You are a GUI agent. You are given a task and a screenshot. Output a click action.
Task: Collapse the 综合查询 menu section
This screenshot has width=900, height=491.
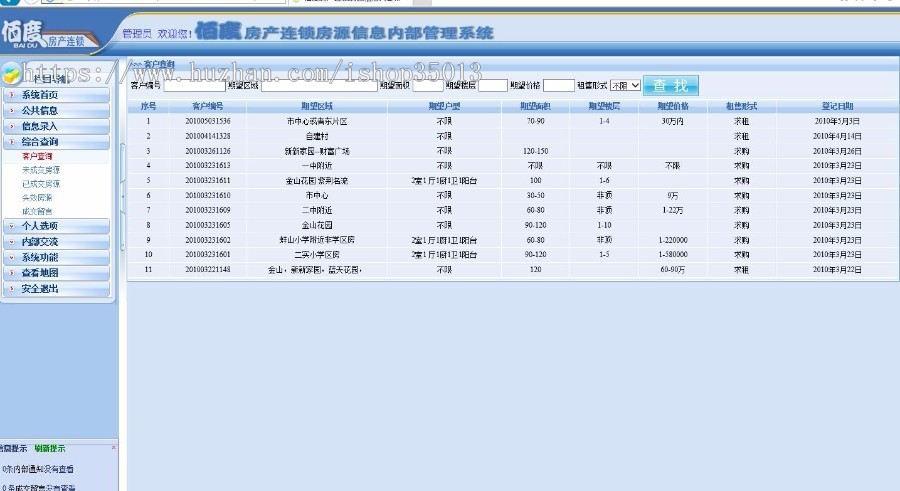56,141
